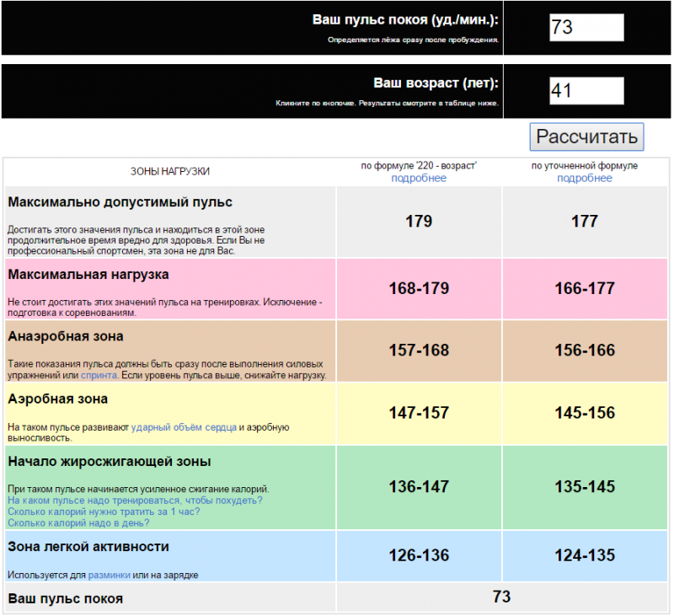The height and width of the screenshot is (616, 674).
Task: Select the 177 refined formula value
Action: tap(584, 222)
